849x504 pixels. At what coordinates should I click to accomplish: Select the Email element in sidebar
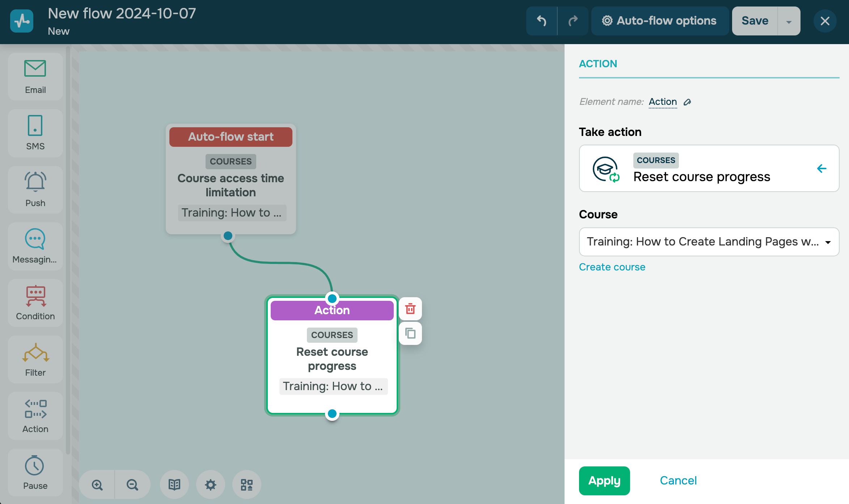(35, 77)
